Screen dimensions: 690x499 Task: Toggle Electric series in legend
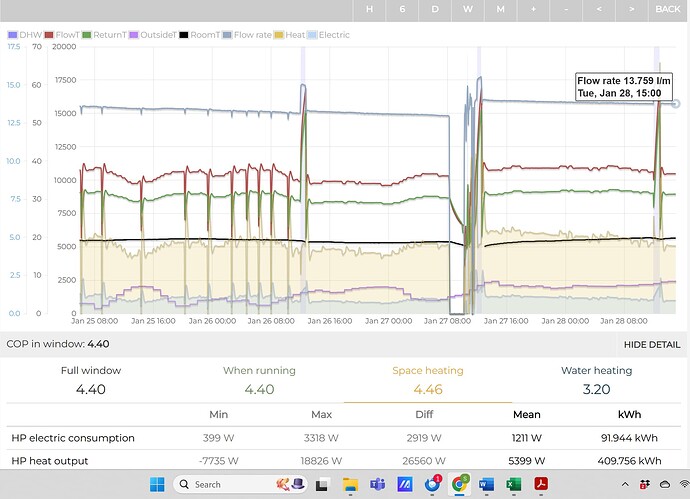pyautogui.click(x=328, y=35)
